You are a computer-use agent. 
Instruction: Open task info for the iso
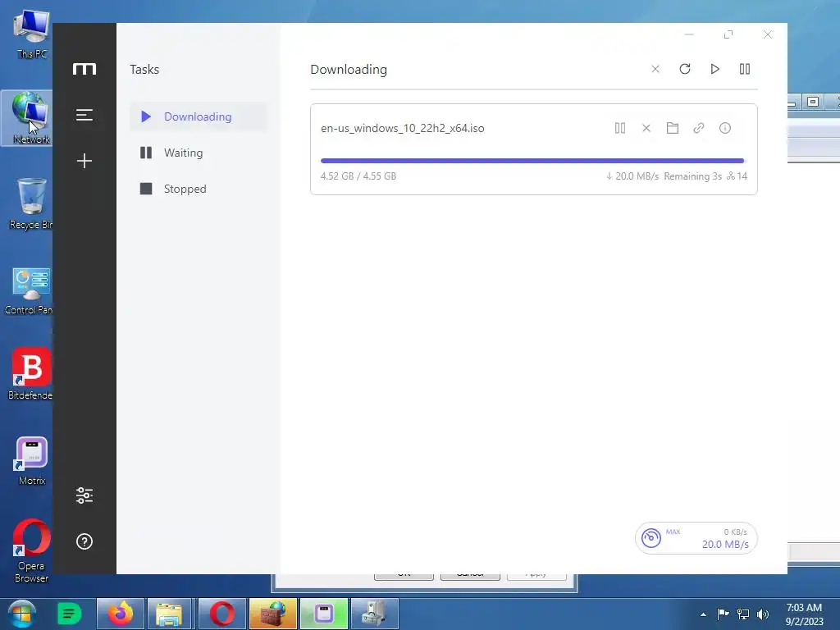pos(725,128)
